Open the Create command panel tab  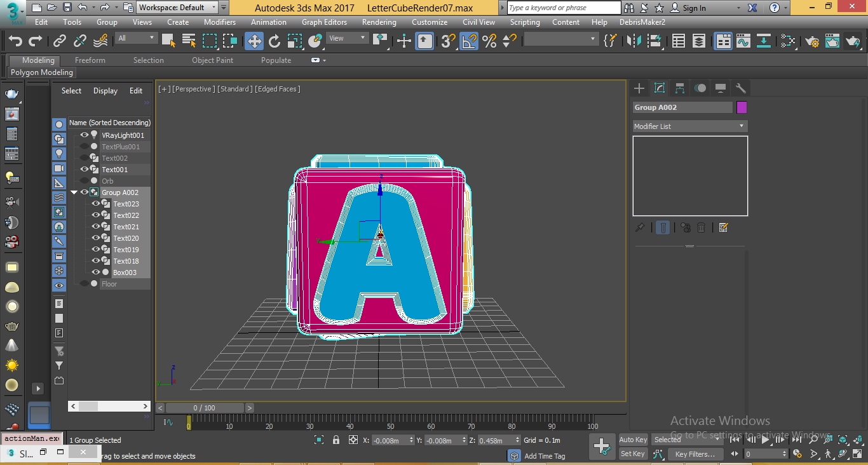[x=639, y=88]
